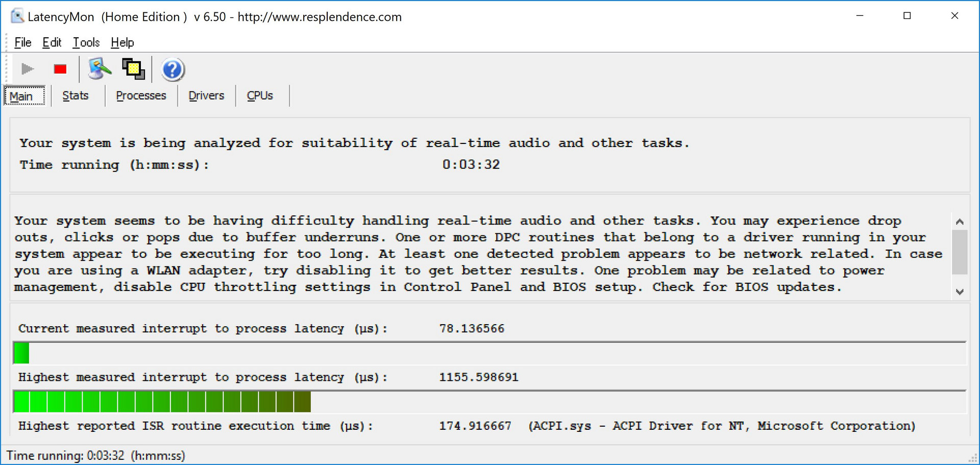Click the highest measured latency bar
The height and width of the screenshot is (465, 980).
click(x=162, y=402)
